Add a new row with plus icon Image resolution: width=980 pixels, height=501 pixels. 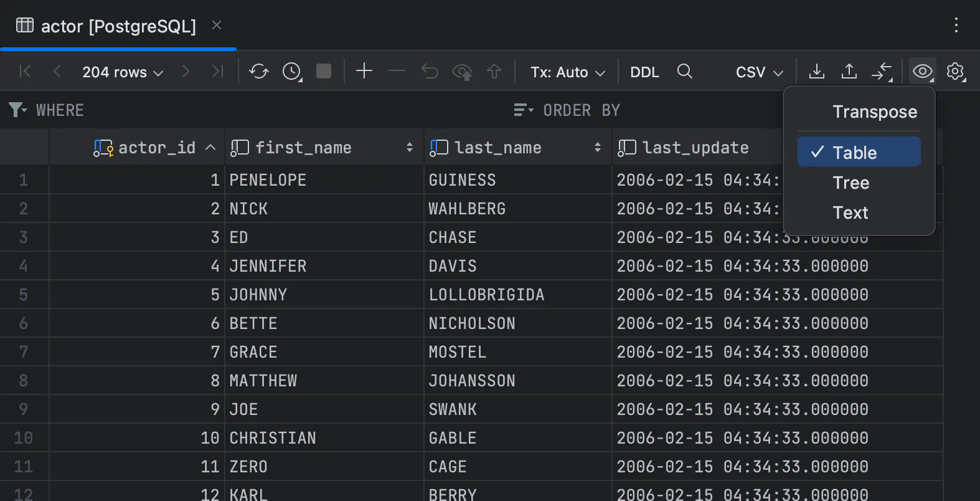(364, 71)
